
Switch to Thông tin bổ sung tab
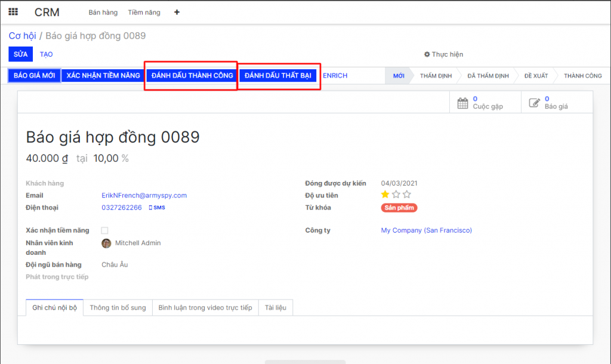click(118, 307)
